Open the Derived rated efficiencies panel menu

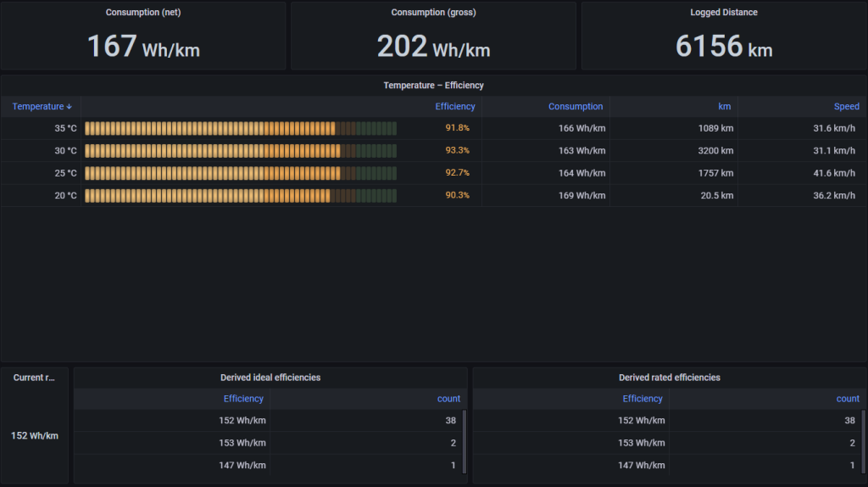click(x=669, y=378)
